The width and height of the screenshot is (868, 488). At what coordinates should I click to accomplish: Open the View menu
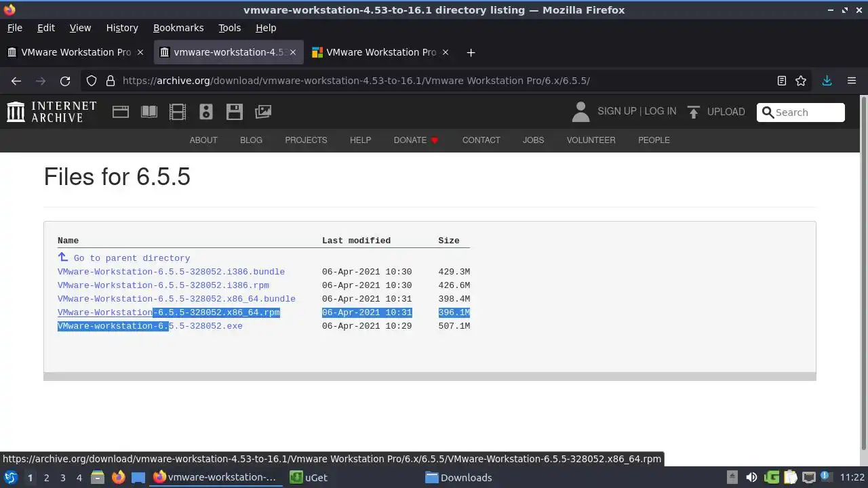point(80,28)
